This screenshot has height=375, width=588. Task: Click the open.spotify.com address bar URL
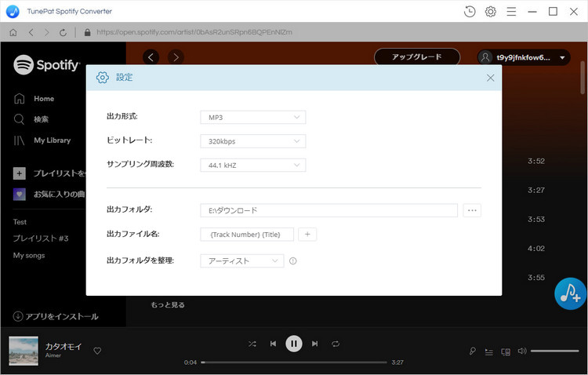[194, 32]
